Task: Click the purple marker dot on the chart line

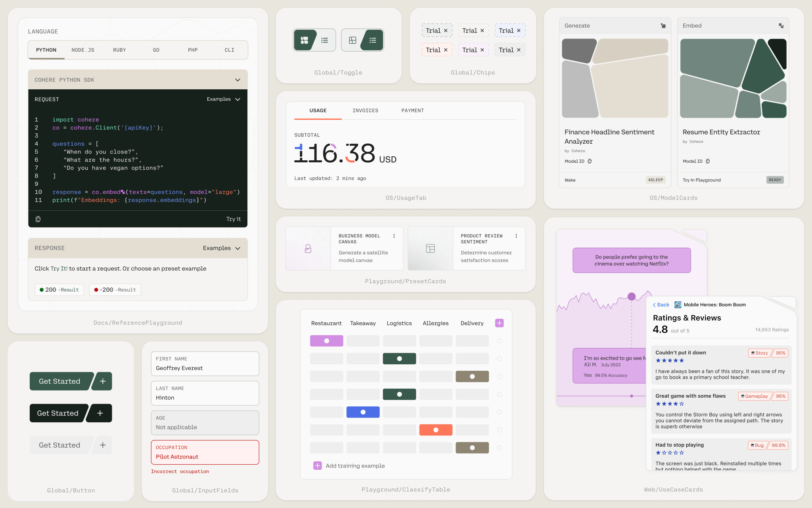Action: tap(632, 296)
